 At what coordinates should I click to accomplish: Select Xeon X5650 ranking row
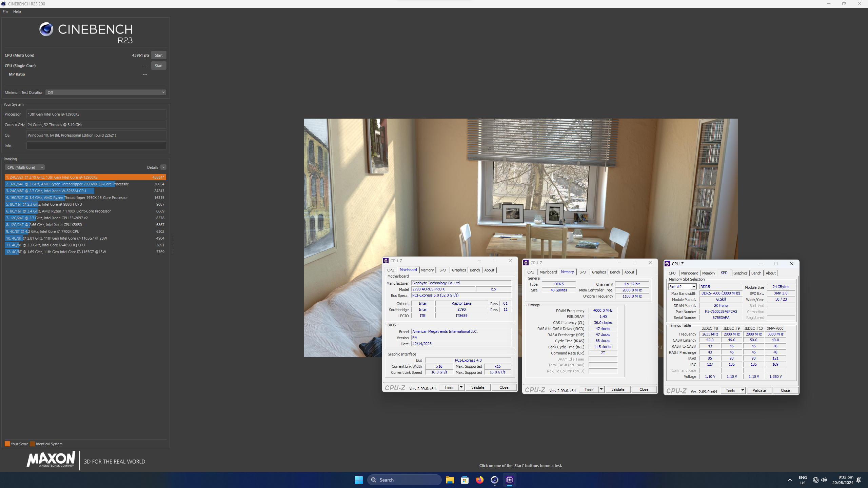coord(85,225)
